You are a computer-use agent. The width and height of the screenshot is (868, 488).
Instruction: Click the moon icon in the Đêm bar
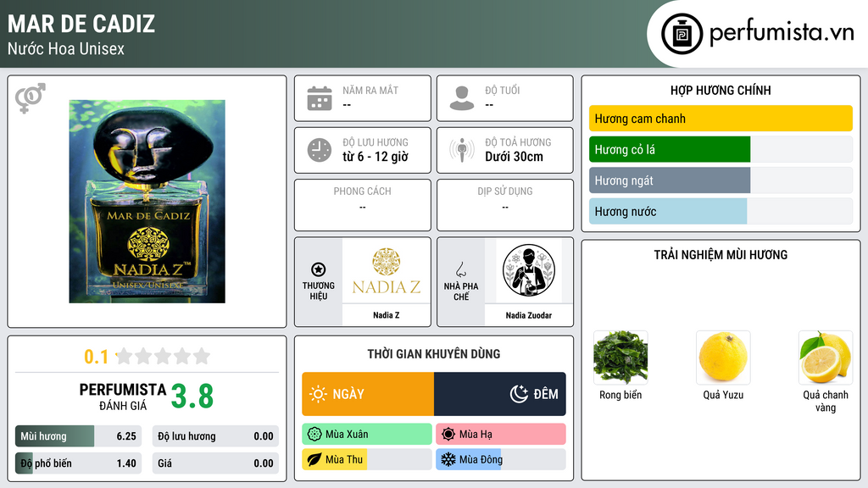(519, 394)
